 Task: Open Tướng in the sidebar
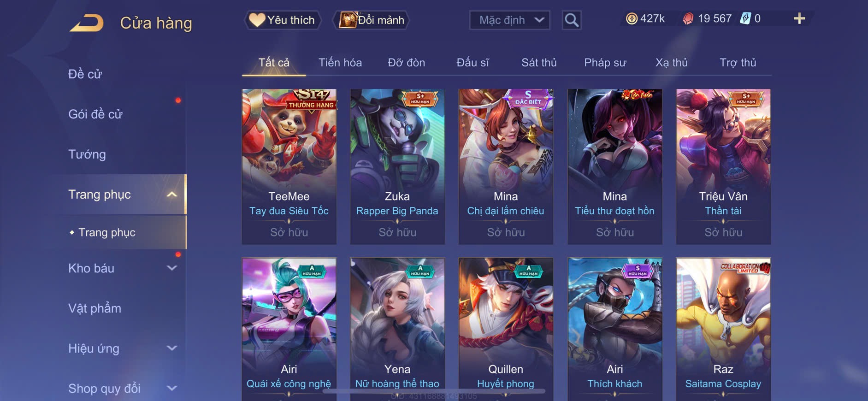pyautogui.click(x=87, y=154)
